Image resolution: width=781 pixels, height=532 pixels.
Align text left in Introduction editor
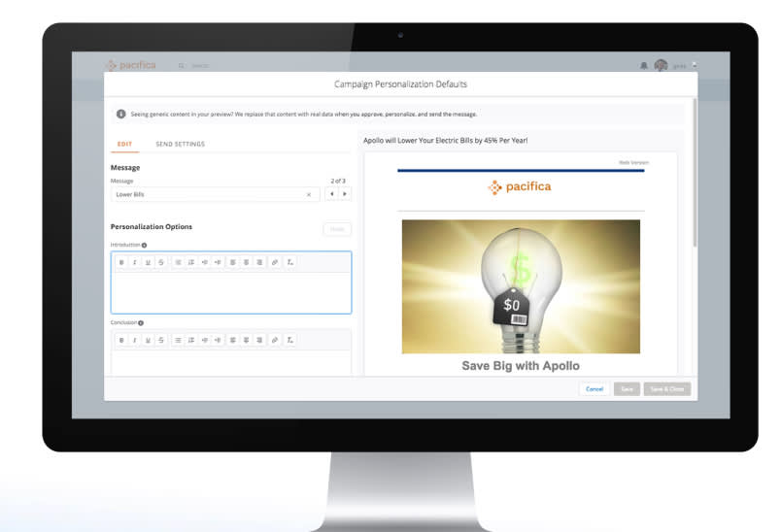(x=232, y=262)
